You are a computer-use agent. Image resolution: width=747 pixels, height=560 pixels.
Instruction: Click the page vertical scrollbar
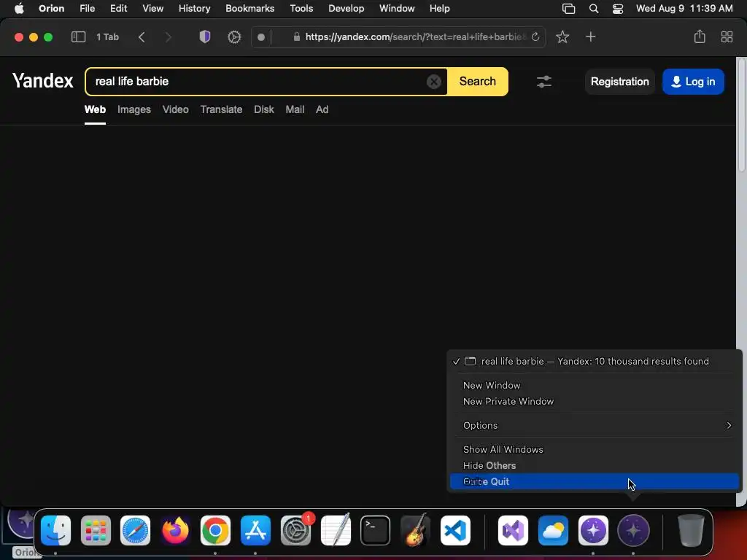pyautogui.click(x=741, y=114)
